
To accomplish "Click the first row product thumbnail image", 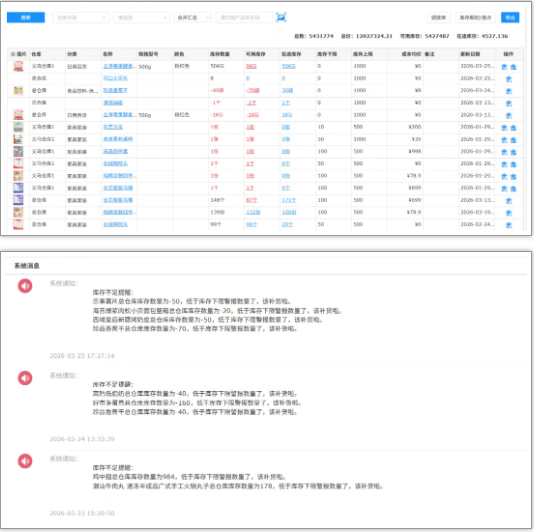I will pos(18,66).
